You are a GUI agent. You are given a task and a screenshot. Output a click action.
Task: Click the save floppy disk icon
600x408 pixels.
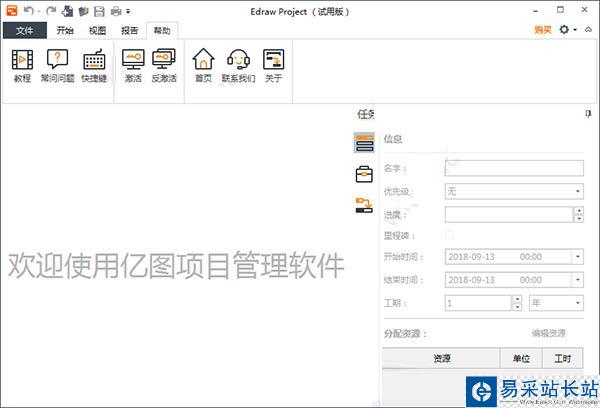tap(99, 11)
